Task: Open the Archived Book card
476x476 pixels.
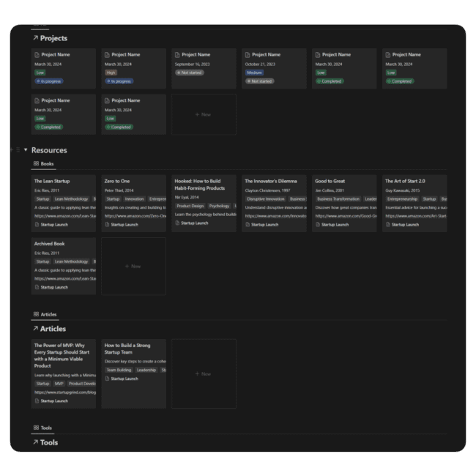Action: pyautogui.click(x=49, y=243)
